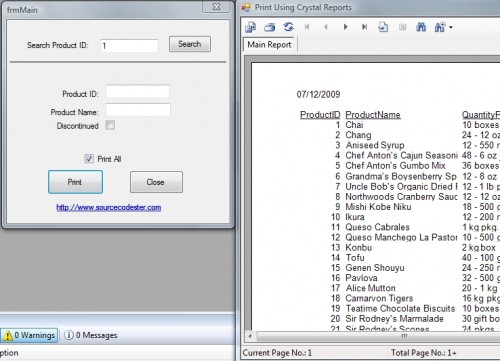
Task: Go to first page of report
Action: (307, 27)
